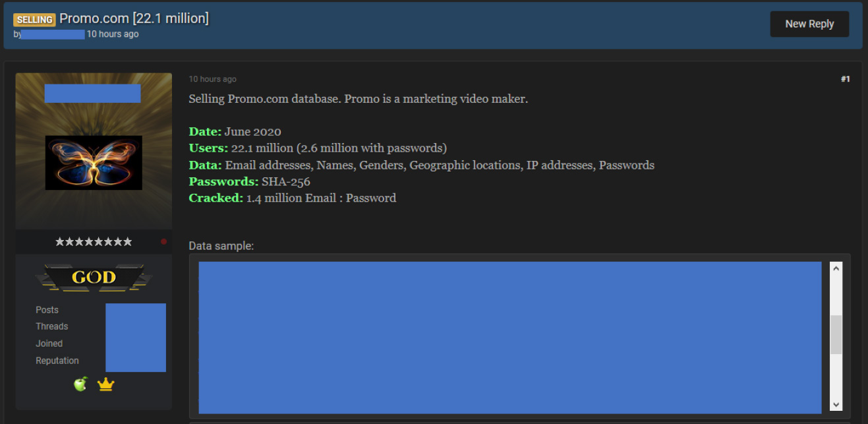
Task: Click the green apple award icon
Action: [80, 384]
